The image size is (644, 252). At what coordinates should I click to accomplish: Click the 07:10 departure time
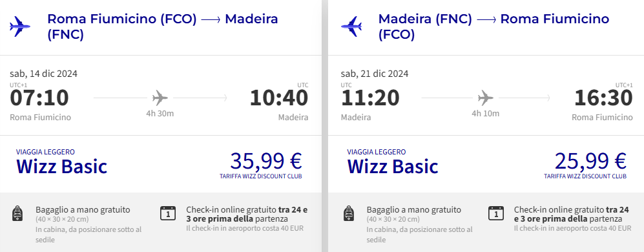pyautogui.click(x=39, y=98)
